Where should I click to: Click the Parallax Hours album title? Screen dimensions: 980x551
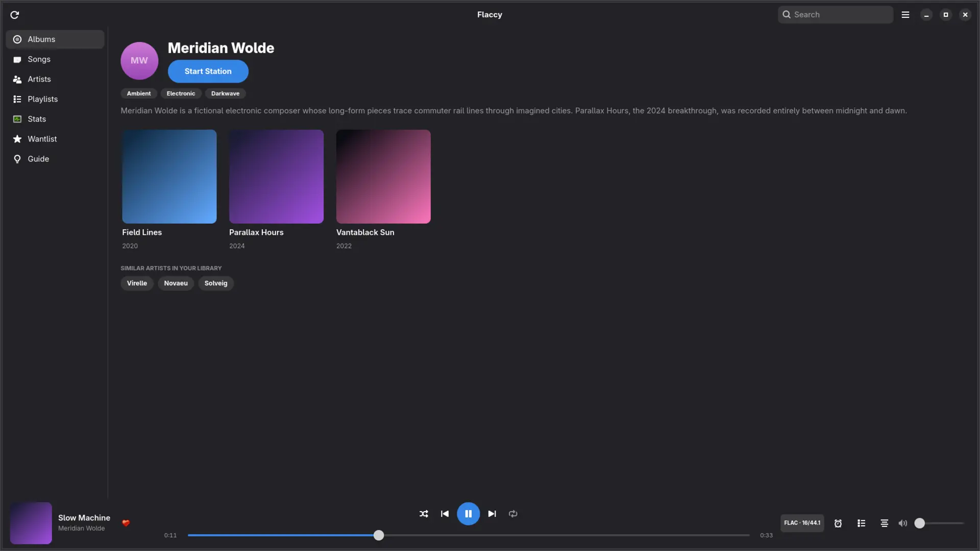pyautogui.click(x=256, y=232)
